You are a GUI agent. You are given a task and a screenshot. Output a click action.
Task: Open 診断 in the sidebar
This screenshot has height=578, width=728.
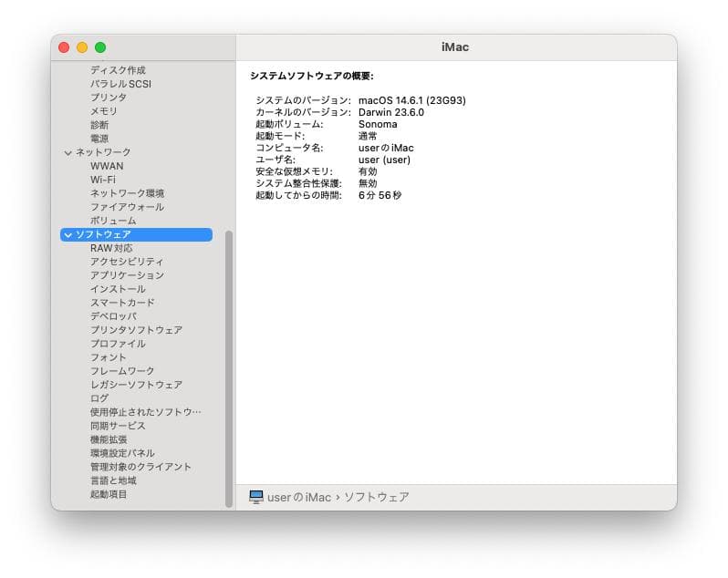99,125
